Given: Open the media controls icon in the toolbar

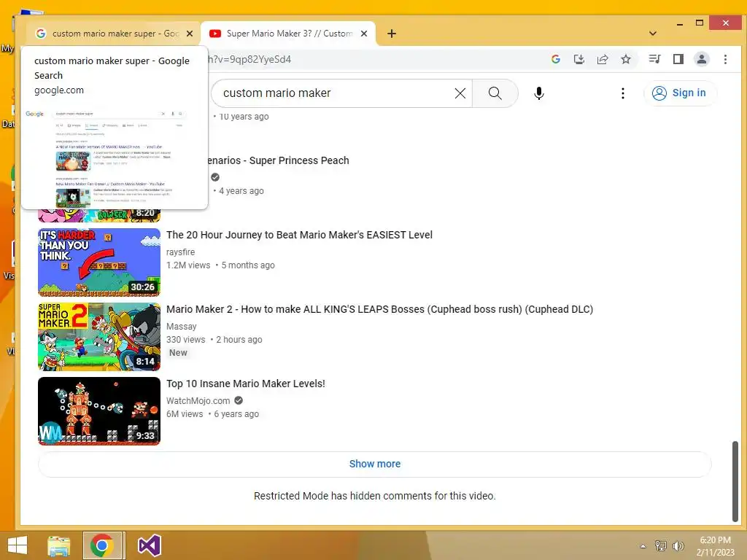Looking at the screenshot, I should (654, 59).
